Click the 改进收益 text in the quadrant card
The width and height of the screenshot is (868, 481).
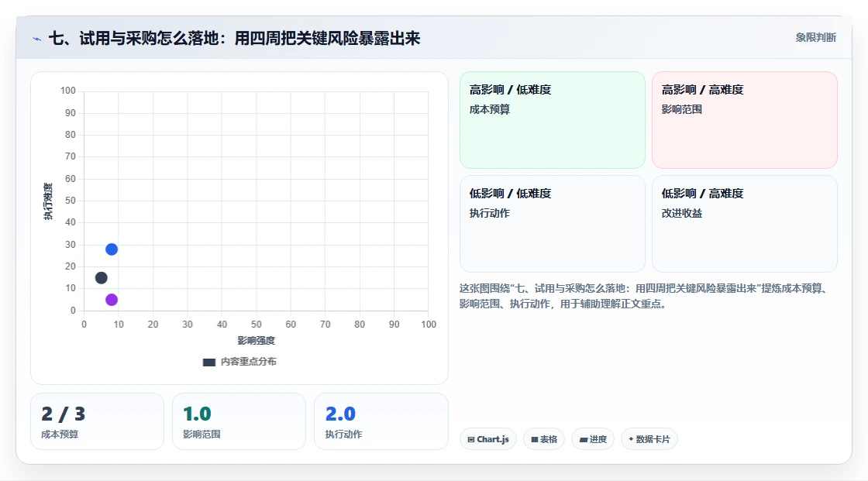tap(681, 213)
